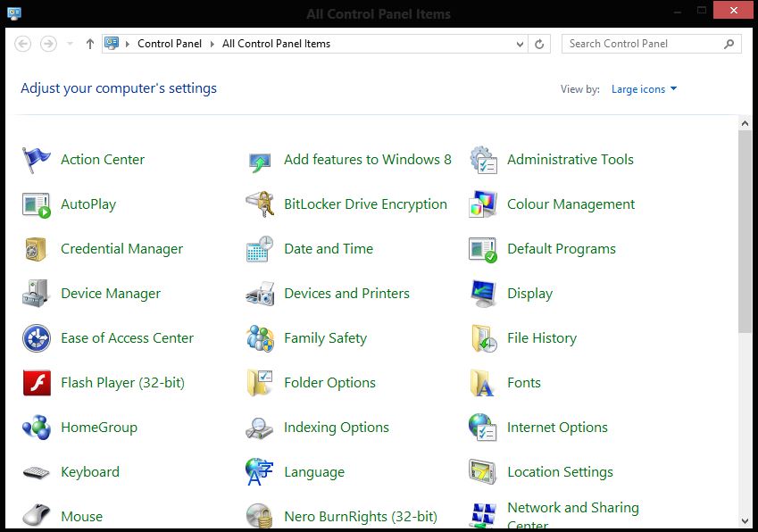
Task: Open the Action Center flag icon
Action: click(x=37, y=160)
